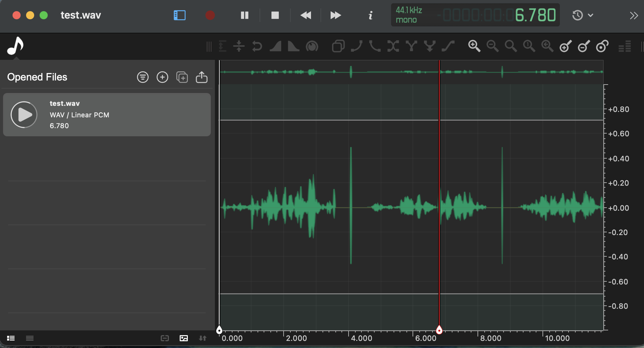Screen dimensions: 644x348
Task: Switch to the compact list view at bottom left
Action: click(x=30, y=338)
